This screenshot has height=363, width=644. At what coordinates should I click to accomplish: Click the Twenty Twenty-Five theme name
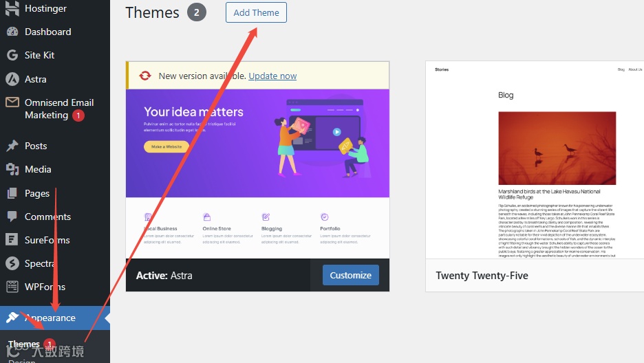click(x=482, y=276)
